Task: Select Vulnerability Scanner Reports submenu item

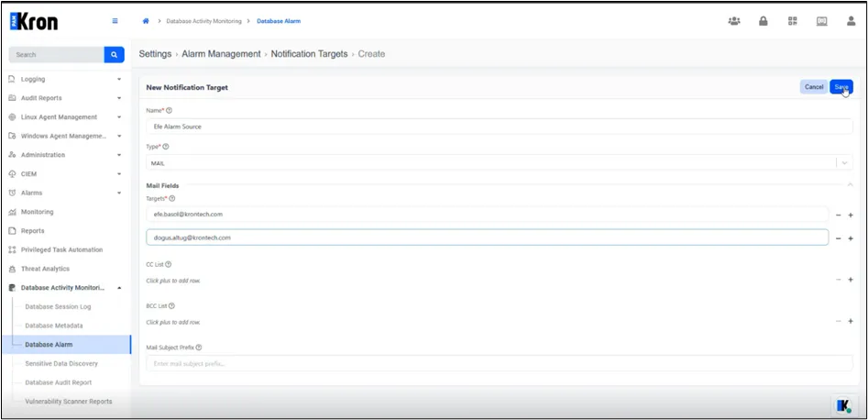Action: [68, 401]
